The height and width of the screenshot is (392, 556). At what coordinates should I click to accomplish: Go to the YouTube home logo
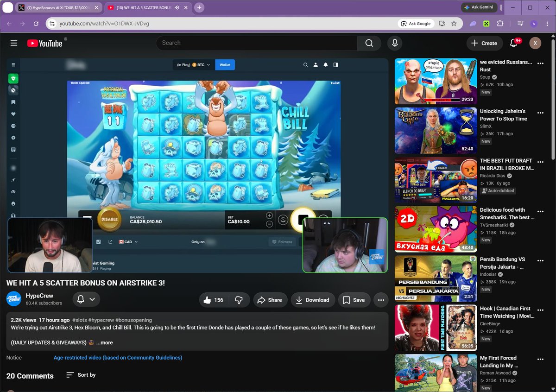coord(44,43)
